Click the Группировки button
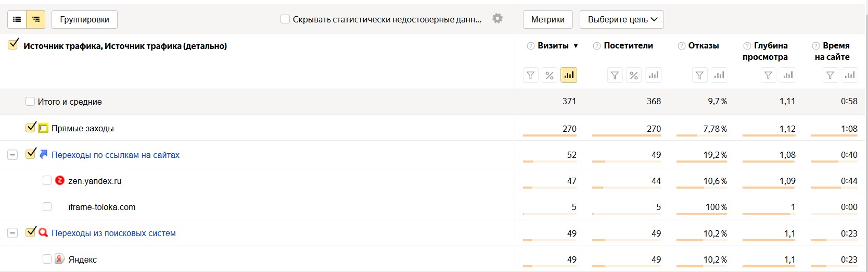Viewport: 868px width, 272px height. (84, 20)
